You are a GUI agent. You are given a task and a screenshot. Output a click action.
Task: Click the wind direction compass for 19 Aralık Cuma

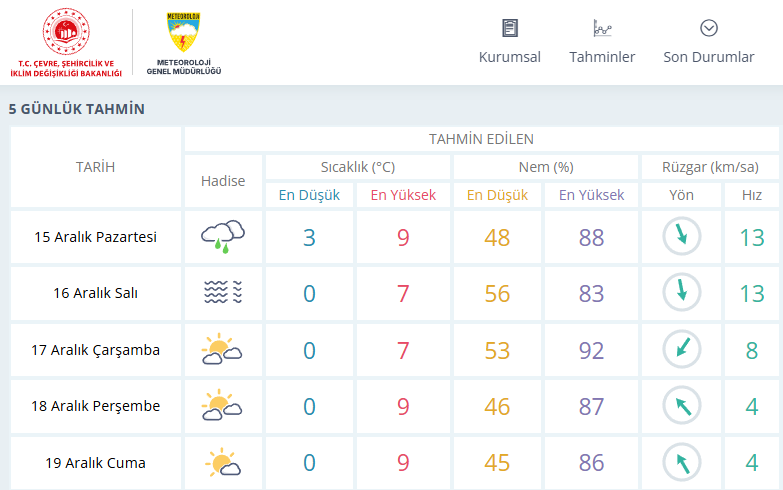(681, 463)
